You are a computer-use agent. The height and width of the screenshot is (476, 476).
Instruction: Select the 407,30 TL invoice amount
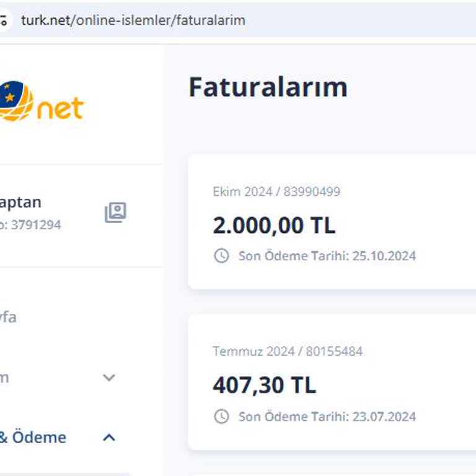(265, 386)
